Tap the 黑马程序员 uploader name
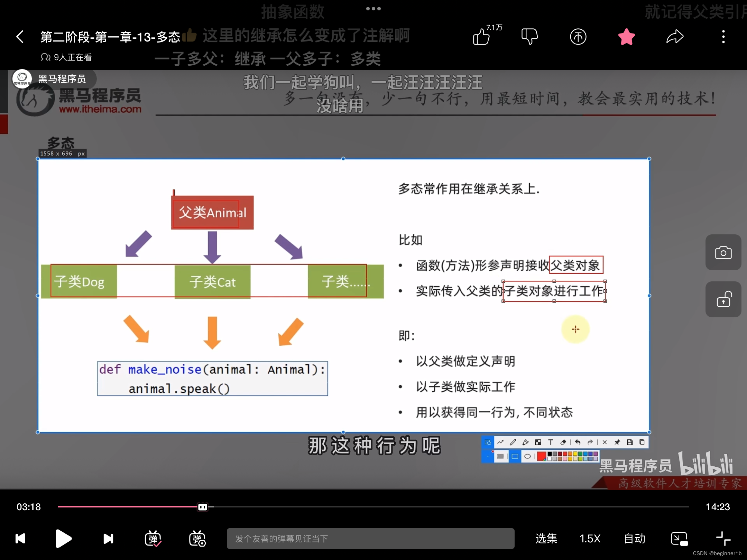Screen dimensions: 747x560 point(62,79)
